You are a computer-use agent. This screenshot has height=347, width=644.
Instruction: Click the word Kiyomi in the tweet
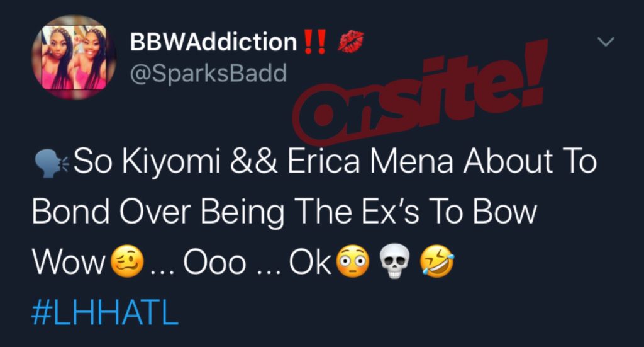tap(171, 162)
